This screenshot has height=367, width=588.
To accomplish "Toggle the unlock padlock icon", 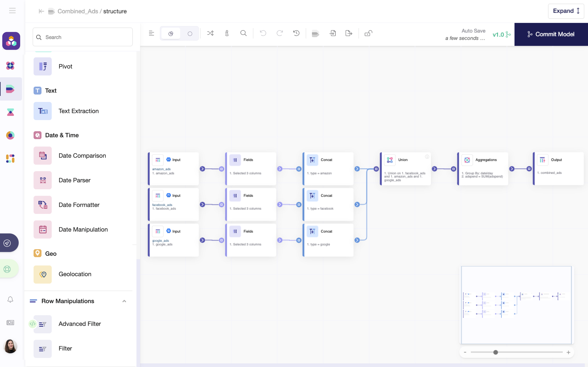I will (368, 33).
